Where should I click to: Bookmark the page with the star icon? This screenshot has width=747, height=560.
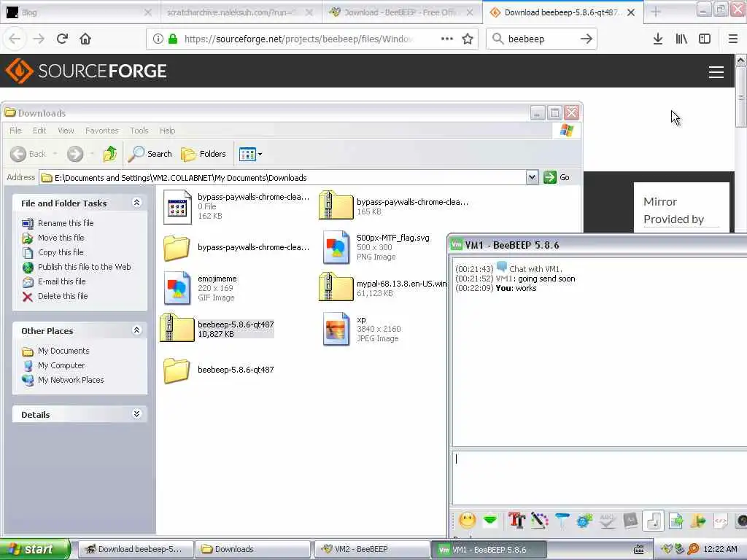point(468,39)
